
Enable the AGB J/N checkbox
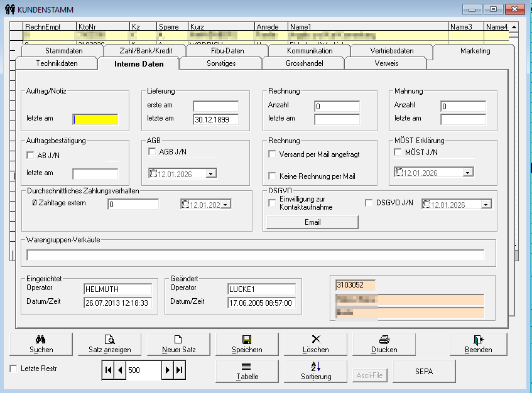[153, 152]
